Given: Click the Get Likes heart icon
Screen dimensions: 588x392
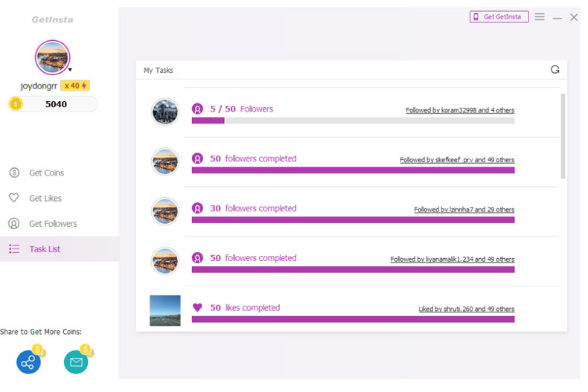Looking at the screenshot, I should point(14,198).
